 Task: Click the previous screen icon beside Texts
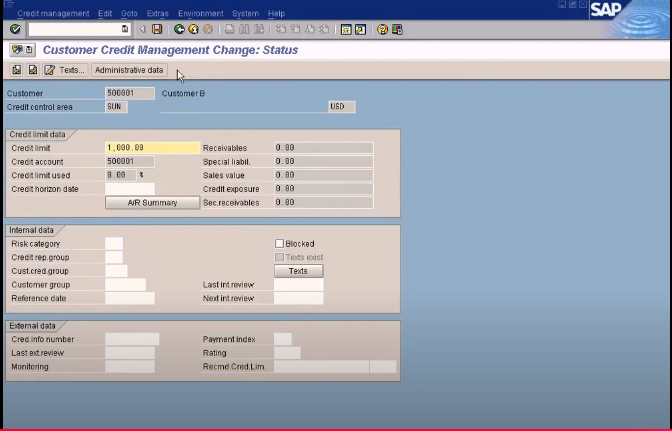[x=17, y=70]
